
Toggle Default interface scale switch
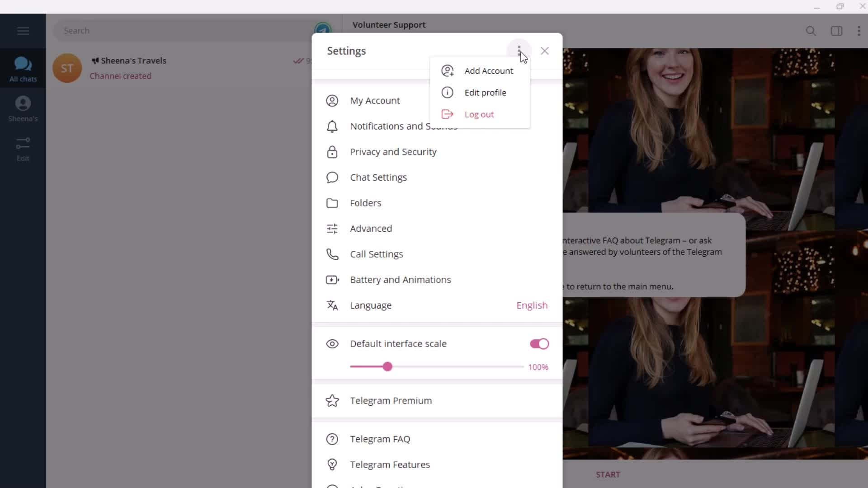pos(539,344)
